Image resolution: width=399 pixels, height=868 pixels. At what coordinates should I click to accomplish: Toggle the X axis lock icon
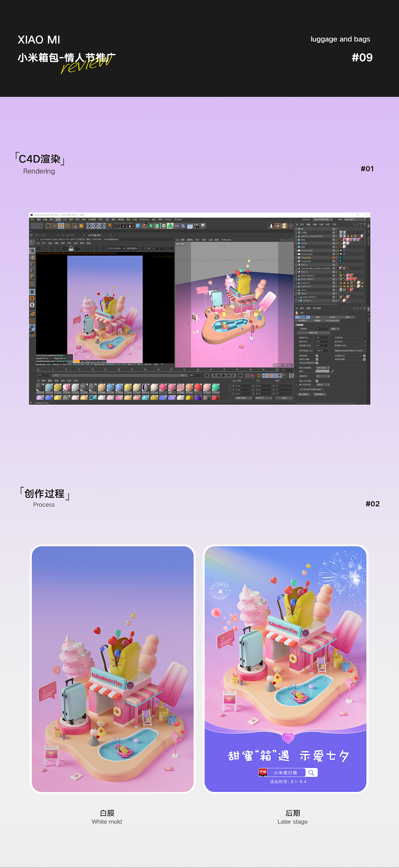tap(89, 226)
